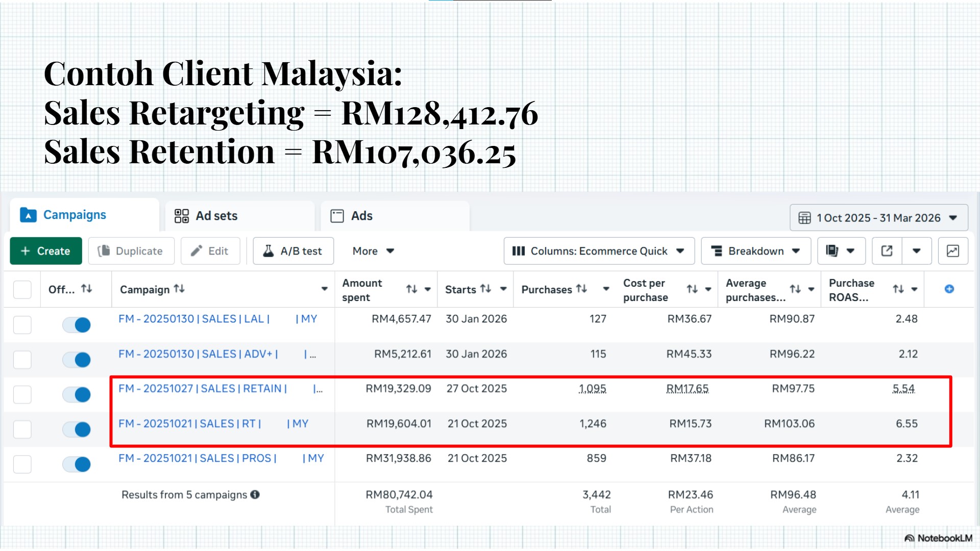
Task: Click the 6.55 ROAS value in RT row
Action: click(x=906, y=423)
